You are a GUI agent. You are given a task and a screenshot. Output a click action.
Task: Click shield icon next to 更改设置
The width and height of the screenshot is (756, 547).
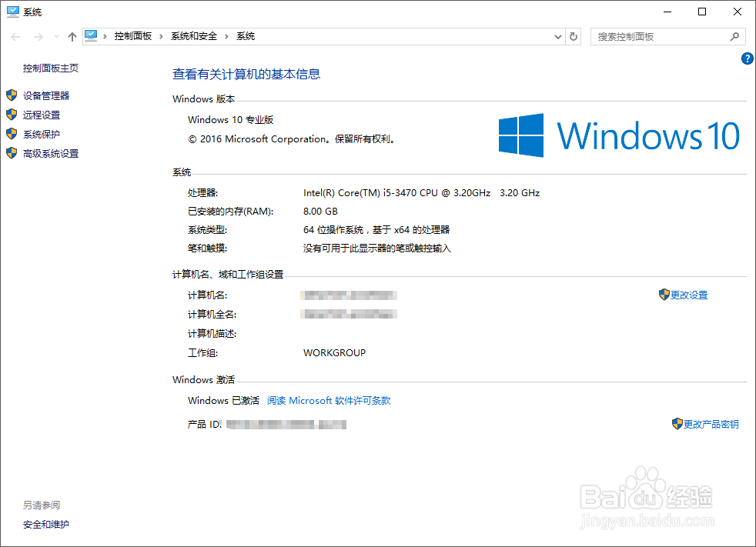tap(664, 295)
